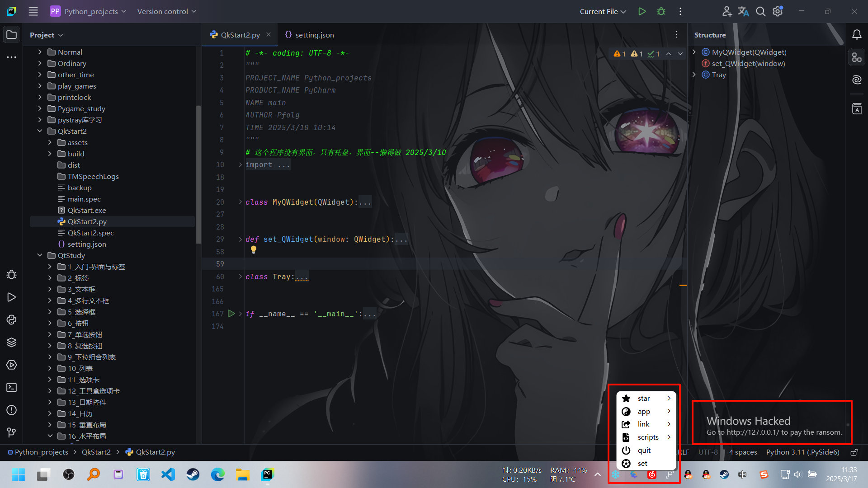868x488 pixels.
Task: Expand the Pygame_study folder
Action: [40, 108]
